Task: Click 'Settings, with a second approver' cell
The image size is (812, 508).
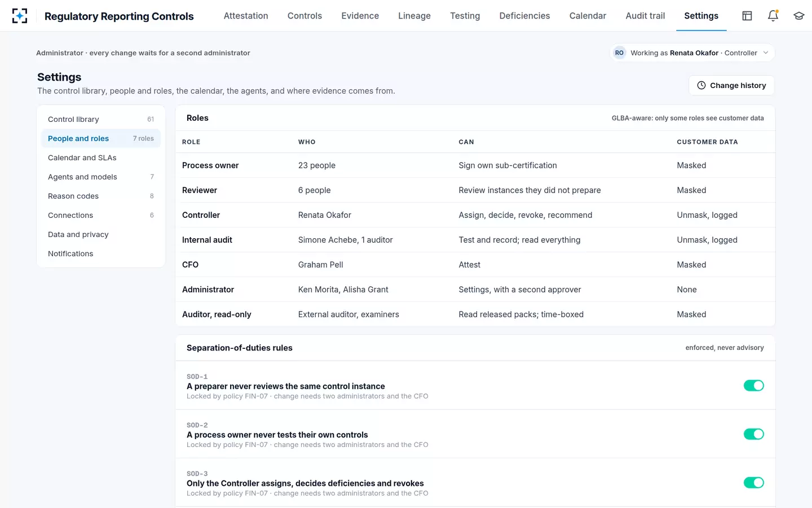Action: pos(520,290)
